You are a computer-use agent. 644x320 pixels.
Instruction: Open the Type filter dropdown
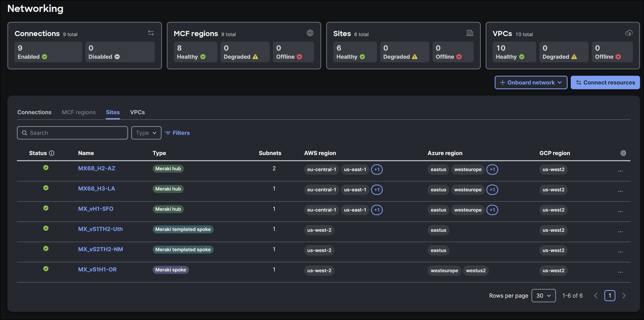point(146,133)
